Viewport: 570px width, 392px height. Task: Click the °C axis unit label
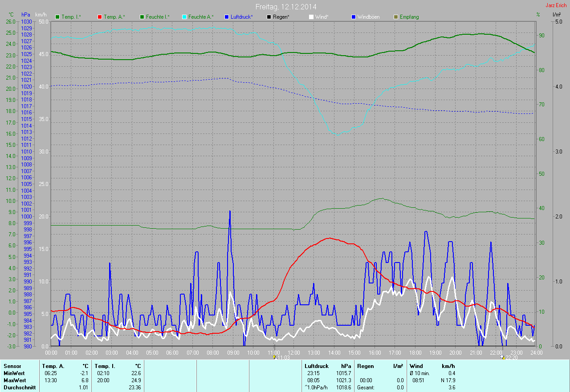(11, 15)
